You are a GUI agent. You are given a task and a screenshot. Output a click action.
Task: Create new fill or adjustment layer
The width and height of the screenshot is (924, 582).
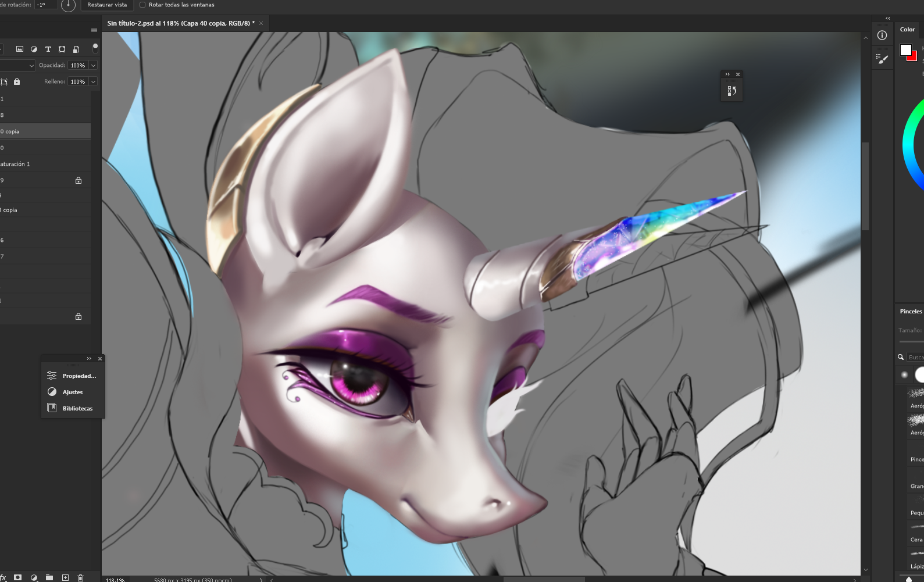click(x=34, y=577)
